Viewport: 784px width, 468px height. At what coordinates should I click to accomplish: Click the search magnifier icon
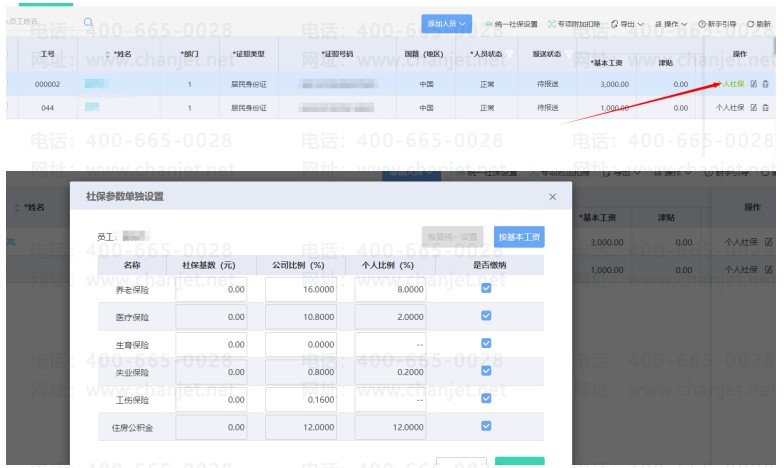[88, 22]
